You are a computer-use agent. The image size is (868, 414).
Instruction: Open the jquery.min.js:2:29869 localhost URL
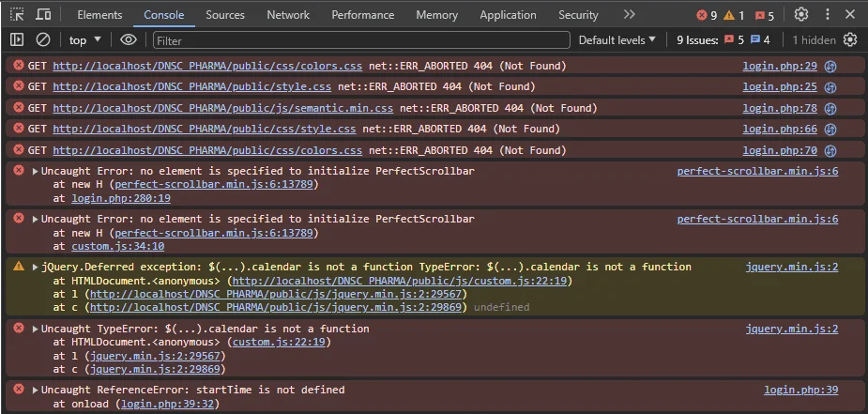[x=276, y=307]
